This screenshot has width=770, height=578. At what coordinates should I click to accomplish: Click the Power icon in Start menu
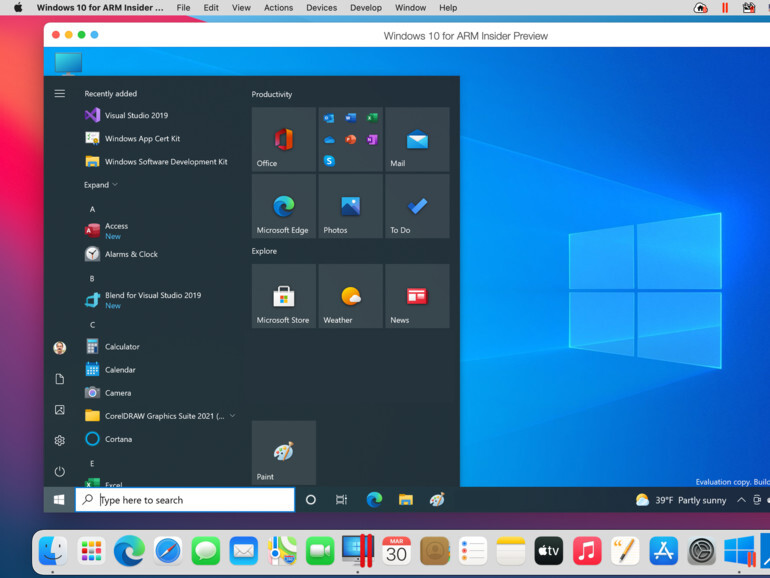click(59, 471)
